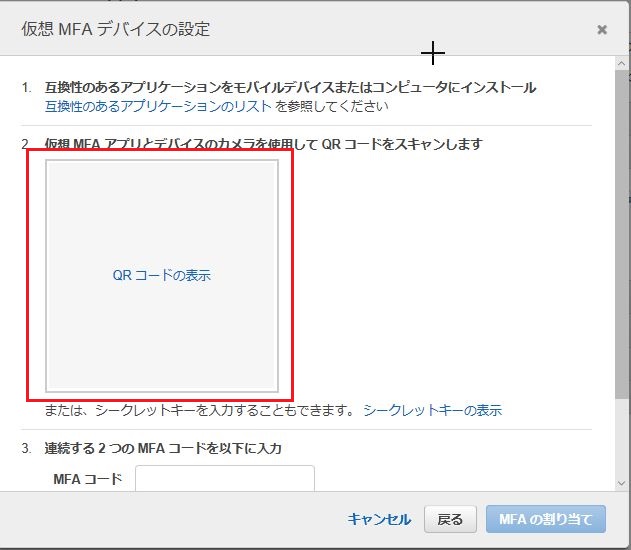
Task: Click the step 3 heading 連続する 2 つの MFA コードを以下に入力
Action: click(x=163, y=448)
